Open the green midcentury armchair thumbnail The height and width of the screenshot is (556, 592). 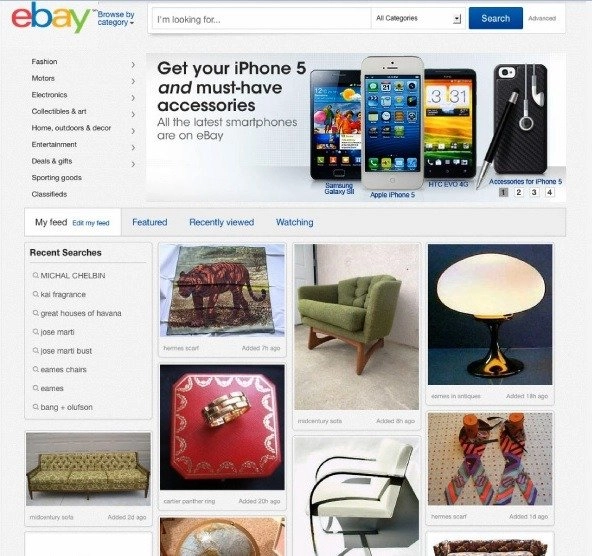pyautogui.click(x=357, y=327)
